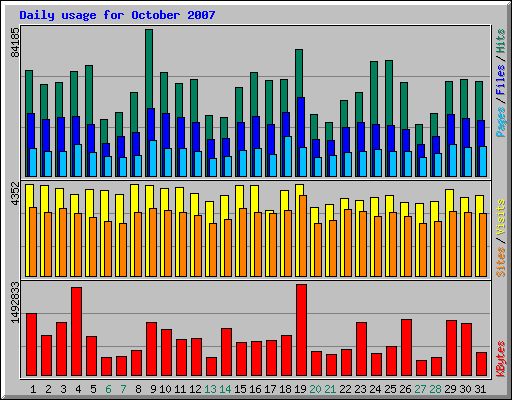Click the red KBytes bar for day 27
512x400 pixels.
(421, 368)
